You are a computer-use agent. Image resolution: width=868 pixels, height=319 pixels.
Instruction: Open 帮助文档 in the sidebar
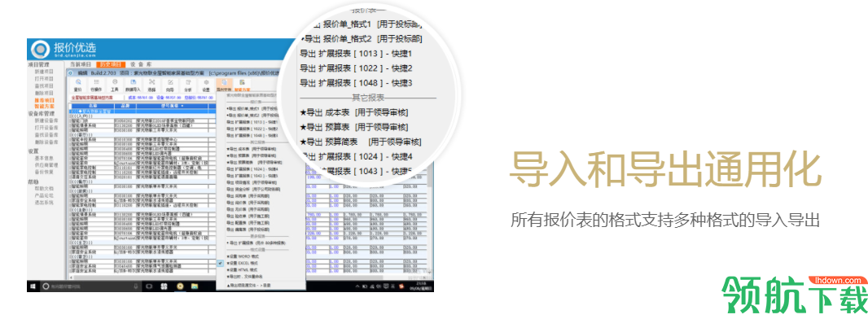[44, 189]
